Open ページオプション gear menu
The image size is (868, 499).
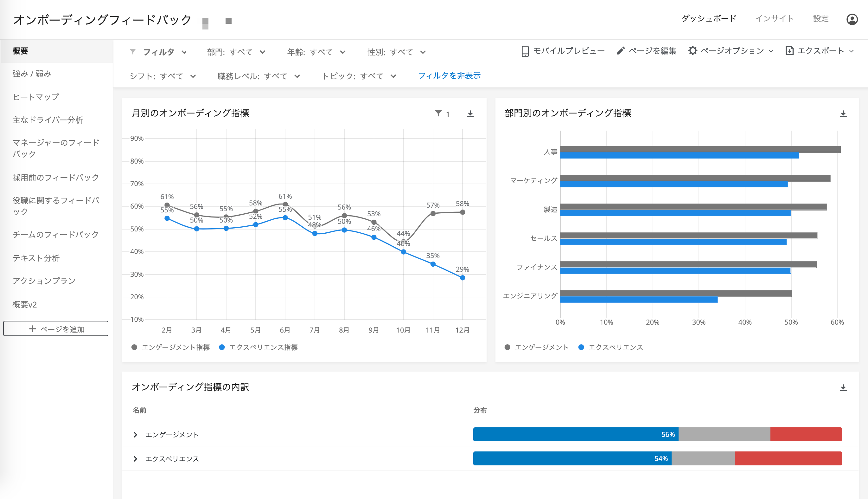point(692,51)
